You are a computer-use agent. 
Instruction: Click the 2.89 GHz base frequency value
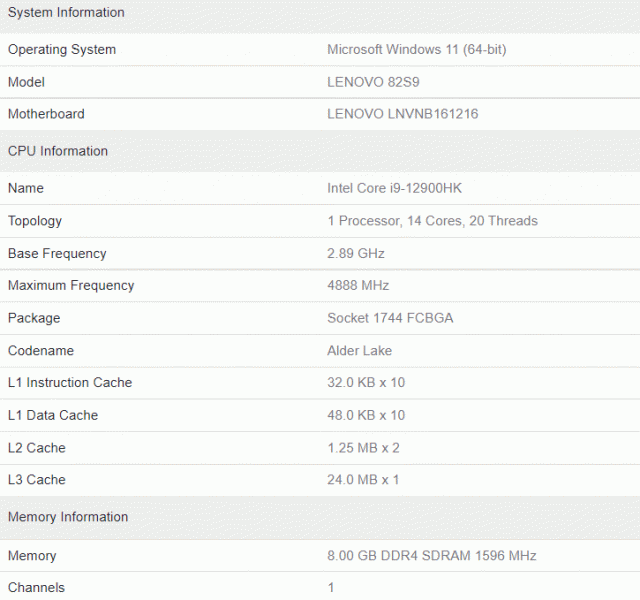pos(356,254)
